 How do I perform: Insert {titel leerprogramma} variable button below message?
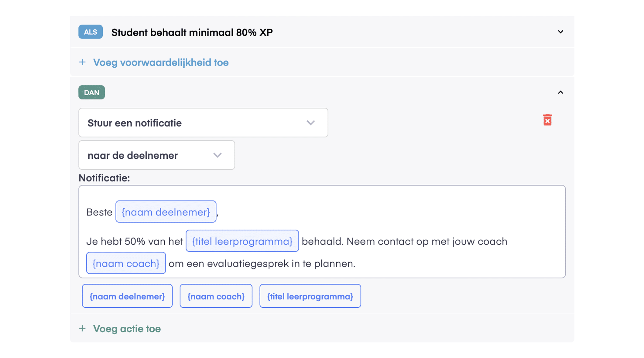[x=310, y=296]
